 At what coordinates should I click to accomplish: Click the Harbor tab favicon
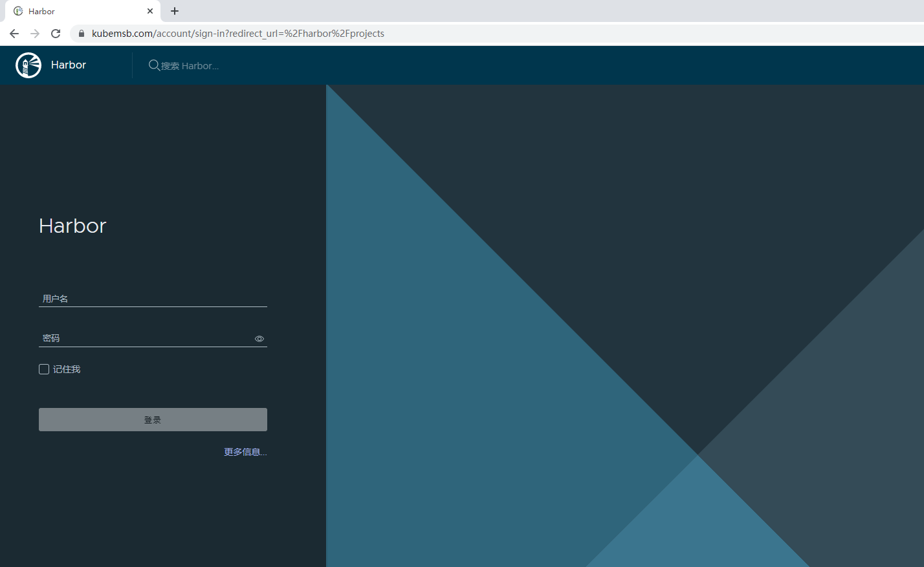pos(18,11)
